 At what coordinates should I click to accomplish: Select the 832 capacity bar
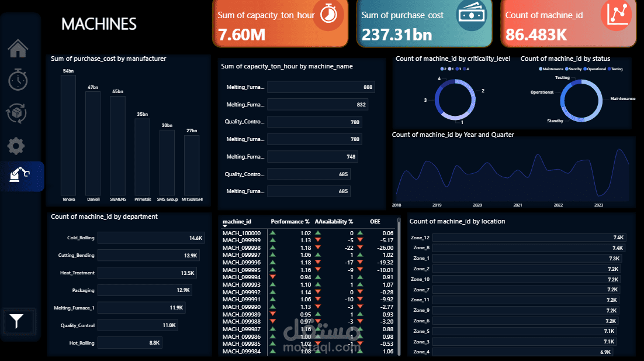point(318,104)
